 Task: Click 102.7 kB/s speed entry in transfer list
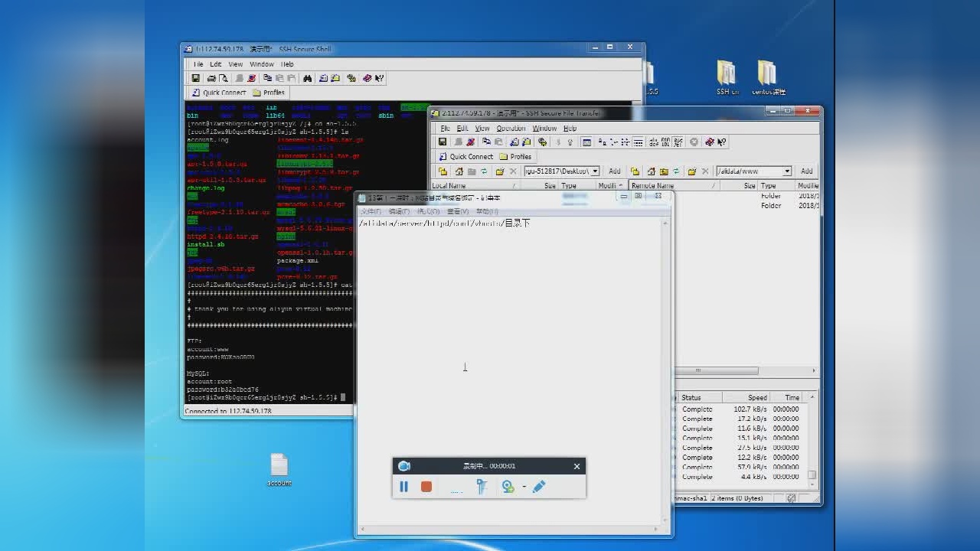(750, 409)
